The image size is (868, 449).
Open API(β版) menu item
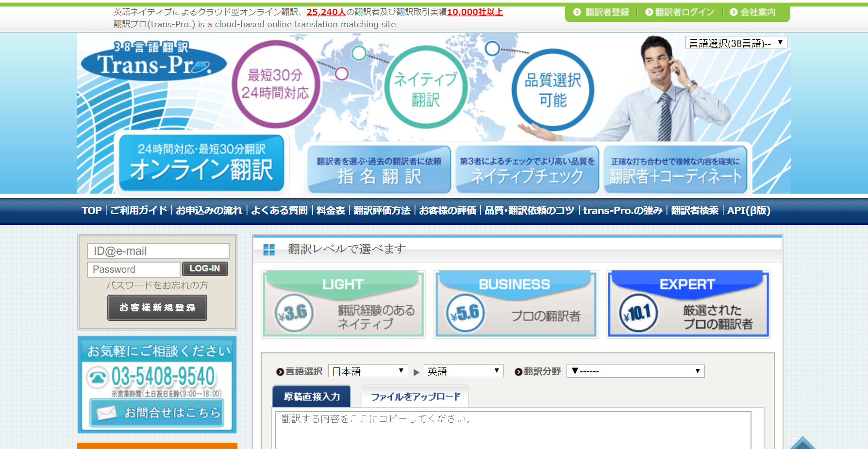[749, 210]
